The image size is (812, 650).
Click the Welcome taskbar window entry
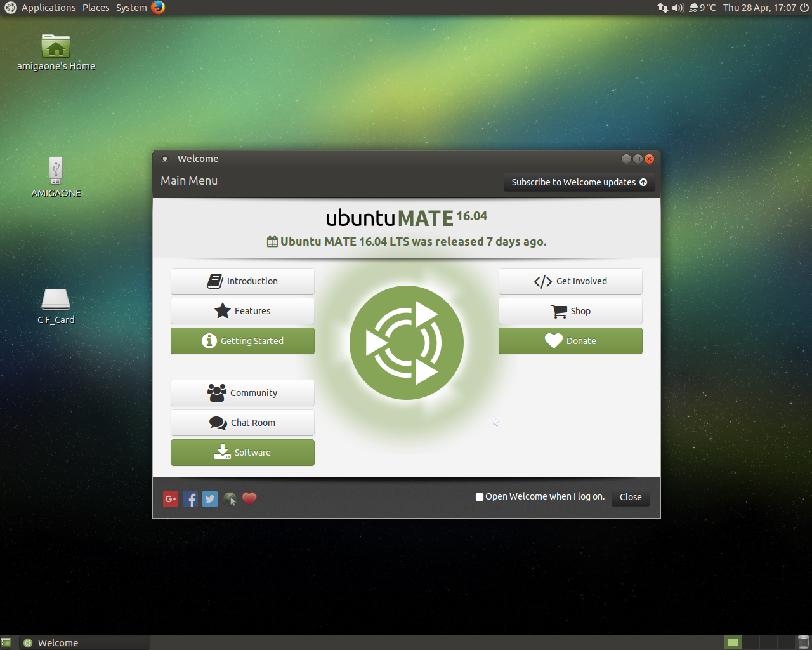[x=85, y=643]
